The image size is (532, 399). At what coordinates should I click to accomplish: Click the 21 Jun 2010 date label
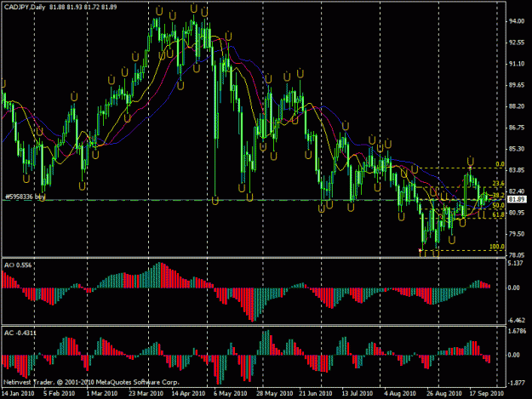pyautogui.click(x=315, y=394)
